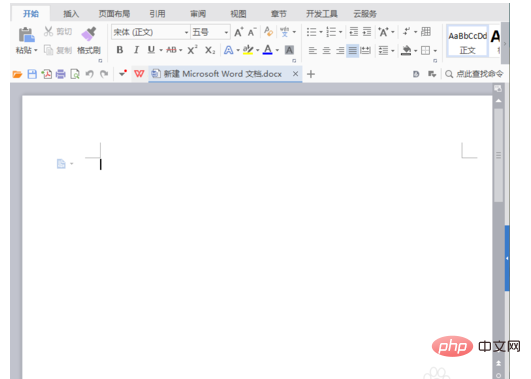The height and width of the screenshot is (379, 531).
Task: Toggle strikethrough AB formatting
Action: pyautogui.click(x=171, y=50)
